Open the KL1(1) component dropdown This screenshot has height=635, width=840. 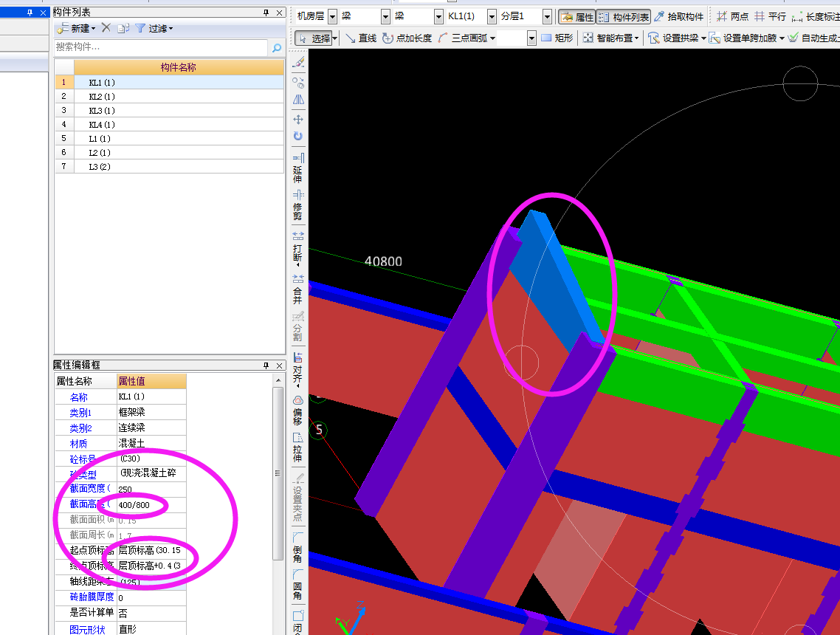click(492, 16)
